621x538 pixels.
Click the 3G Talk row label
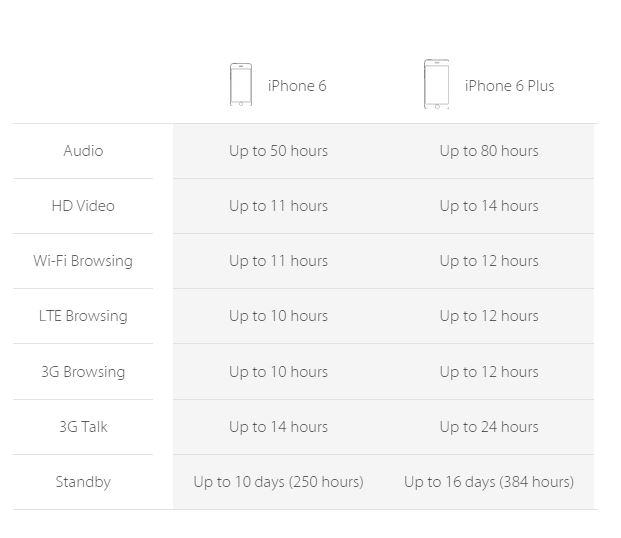[x=83, y=427]
